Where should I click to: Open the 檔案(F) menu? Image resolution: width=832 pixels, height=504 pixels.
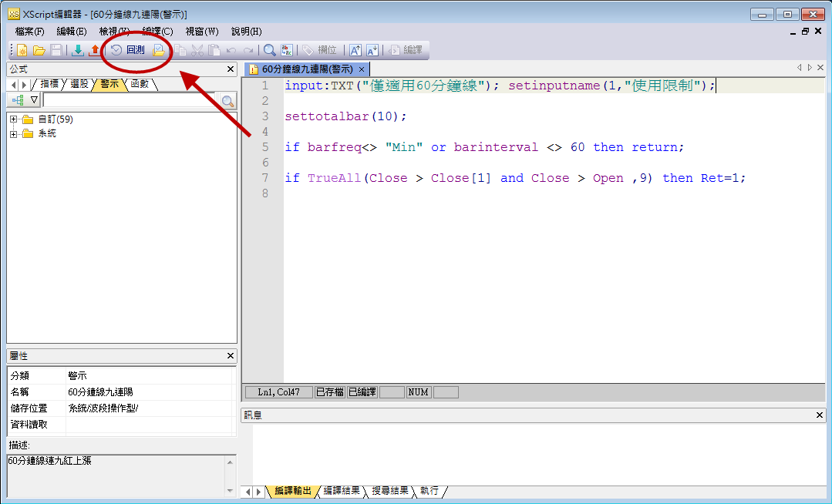point(29,32)
